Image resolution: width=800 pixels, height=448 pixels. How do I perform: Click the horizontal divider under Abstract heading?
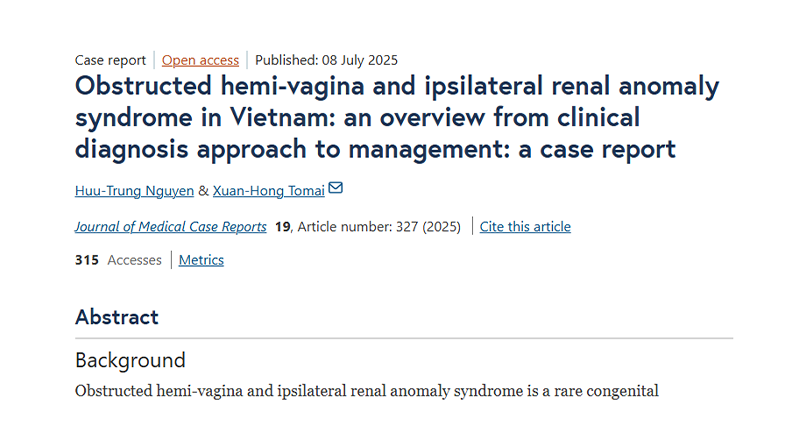click(x=404, y=338)
